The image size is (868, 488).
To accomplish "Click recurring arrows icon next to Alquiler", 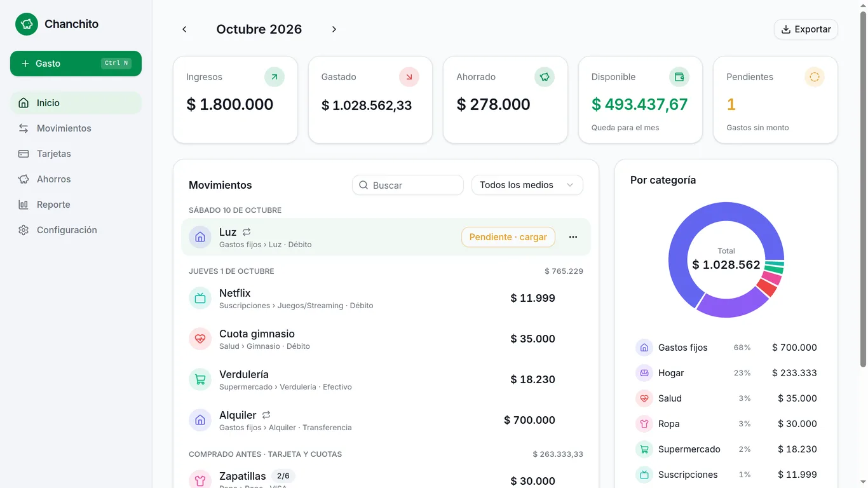I will click(x=266, y=415).
